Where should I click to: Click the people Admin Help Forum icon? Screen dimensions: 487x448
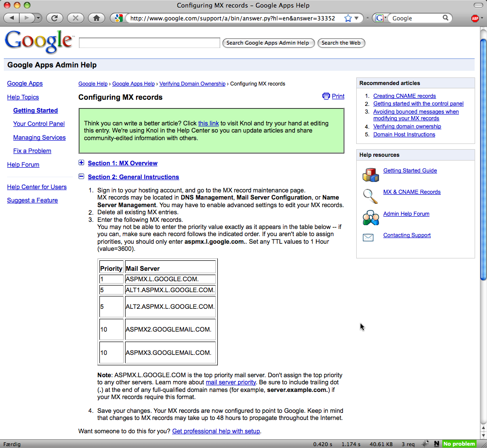coord(370,218)
